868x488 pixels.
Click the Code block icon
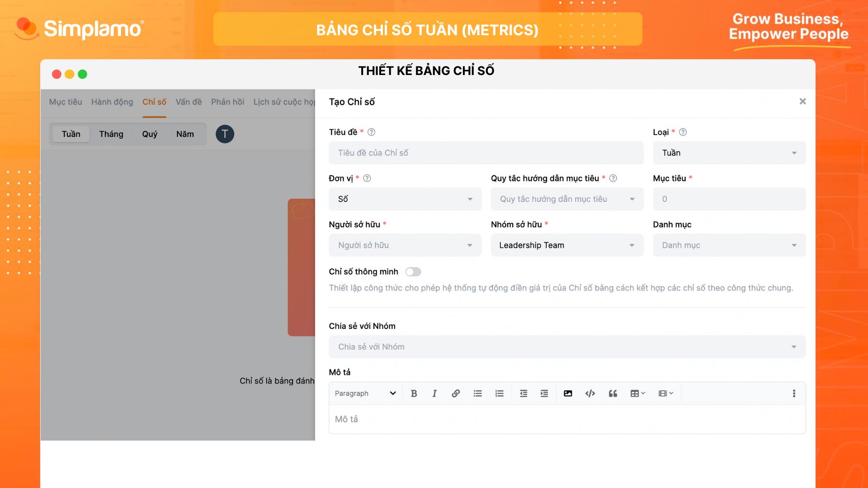(590, 393)
